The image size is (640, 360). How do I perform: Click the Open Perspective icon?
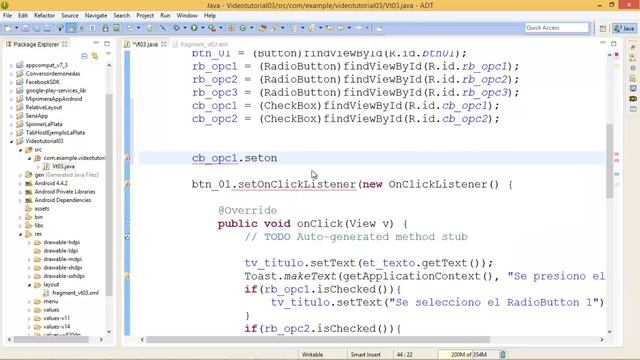pos(603,28)
